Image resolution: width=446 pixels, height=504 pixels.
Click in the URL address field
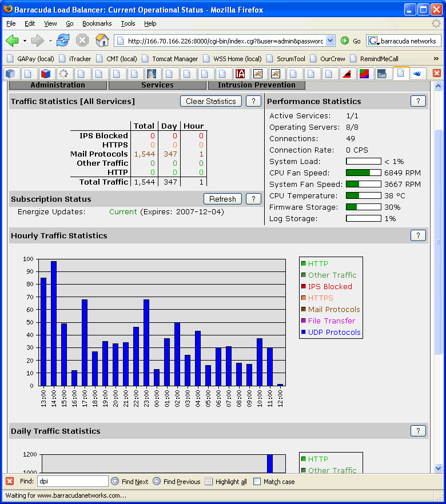click(225, 41)
